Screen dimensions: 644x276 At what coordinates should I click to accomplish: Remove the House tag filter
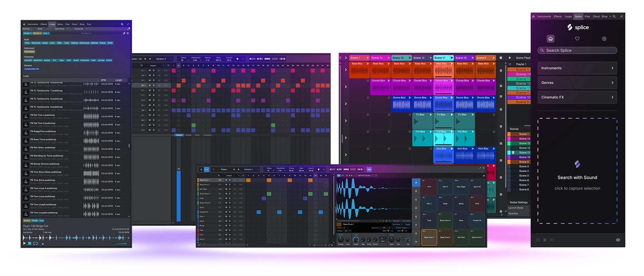pyautogui.click(x=31, y=33)
